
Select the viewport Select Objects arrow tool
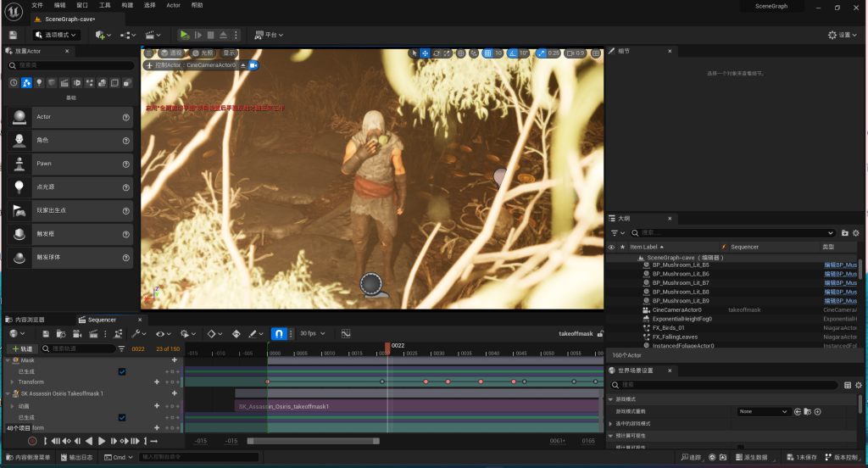[x=414, y=53]
